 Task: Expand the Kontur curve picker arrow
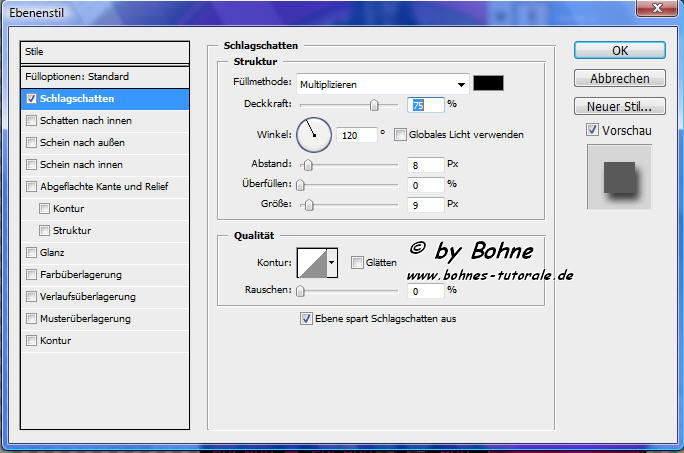[x=332, y=262]
